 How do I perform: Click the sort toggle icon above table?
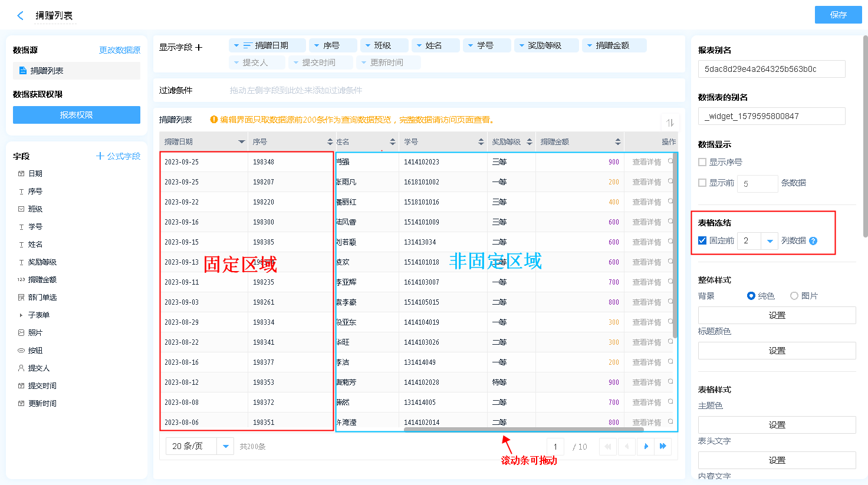point(670,123)
